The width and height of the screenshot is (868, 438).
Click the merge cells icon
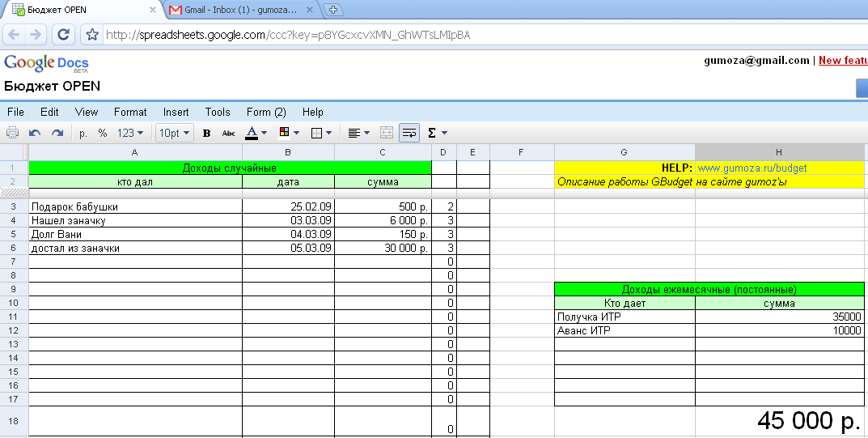pos(387,133)
